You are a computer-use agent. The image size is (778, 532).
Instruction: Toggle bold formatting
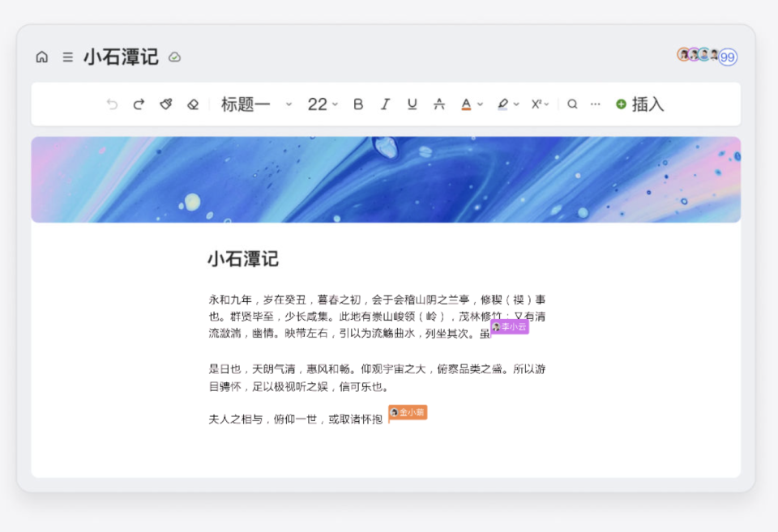coord(358,104)
